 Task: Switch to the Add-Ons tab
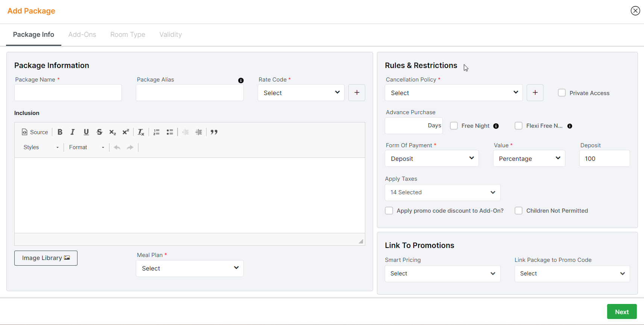coord(82,35)
